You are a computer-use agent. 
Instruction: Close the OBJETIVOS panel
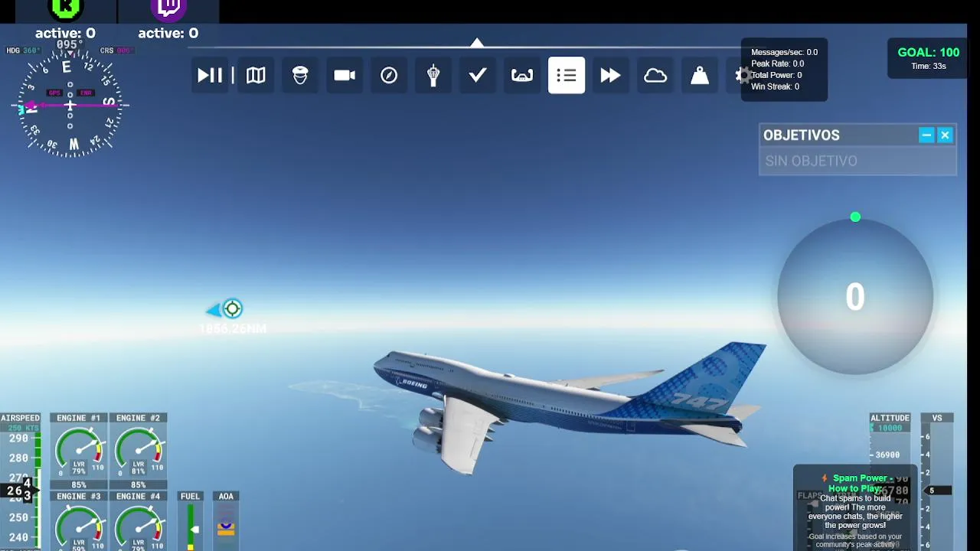pyautogui.click(x=945, y=135)
